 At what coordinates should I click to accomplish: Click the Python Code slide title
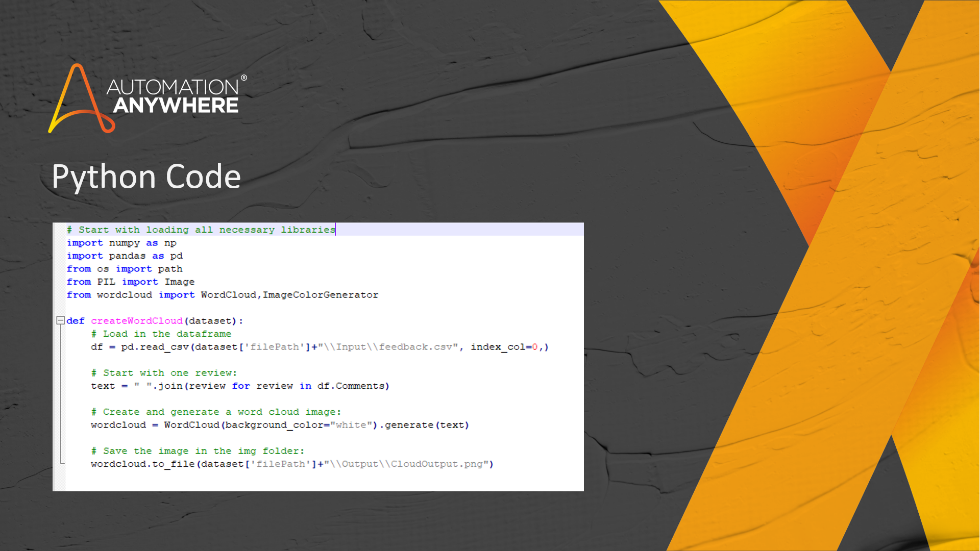tap(146, 177)
